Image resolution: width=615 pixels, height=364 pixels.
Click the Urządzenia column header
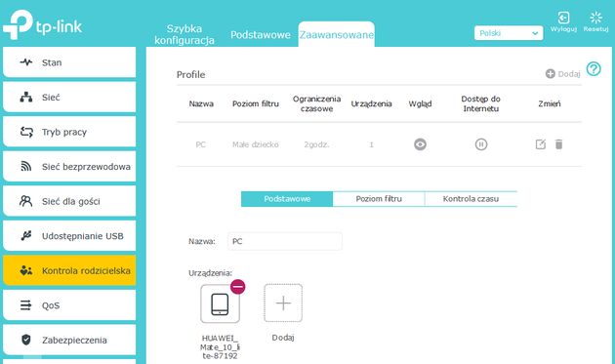(371, 103)
